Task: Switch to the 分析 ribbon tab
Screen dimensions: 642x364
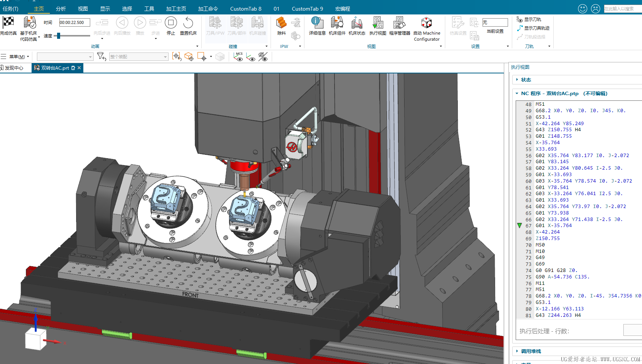Action: coord(61,9)
